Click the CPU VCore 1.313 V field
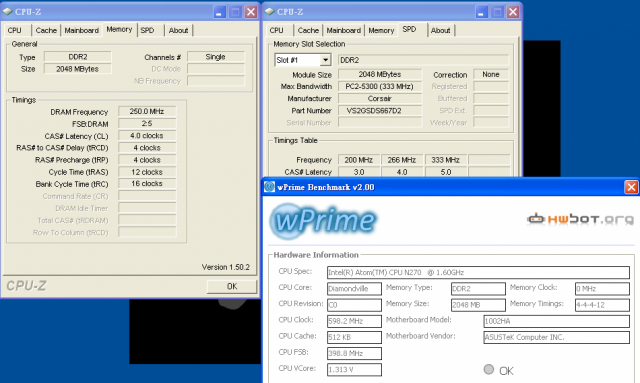The image size is (640, 383). click(354, 370)
